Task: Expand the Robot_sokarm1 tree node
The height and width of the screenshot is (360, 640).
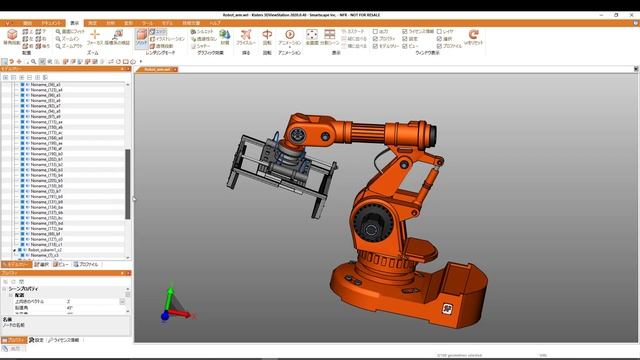Action: click(14, 250)
